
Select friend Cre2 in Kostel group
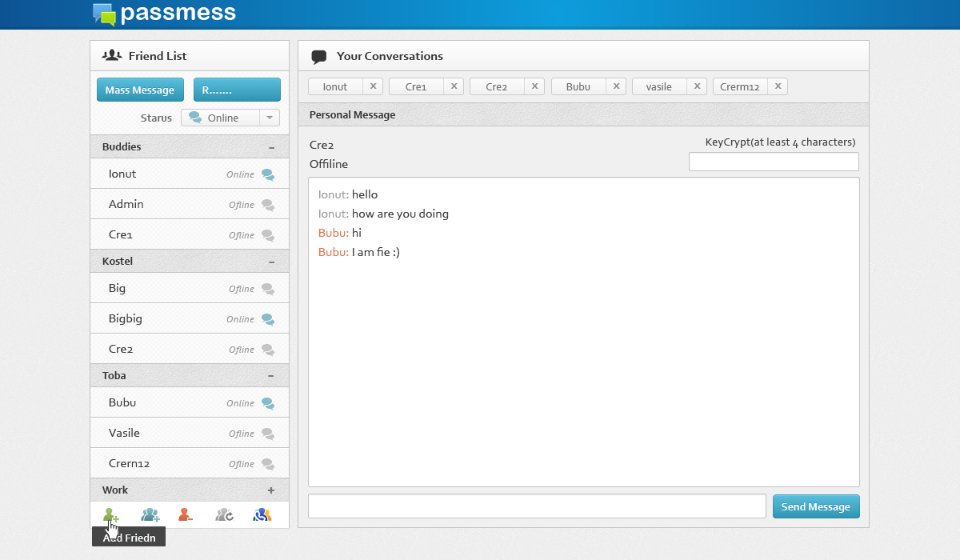pyautogui.click(x=190, y=349)
